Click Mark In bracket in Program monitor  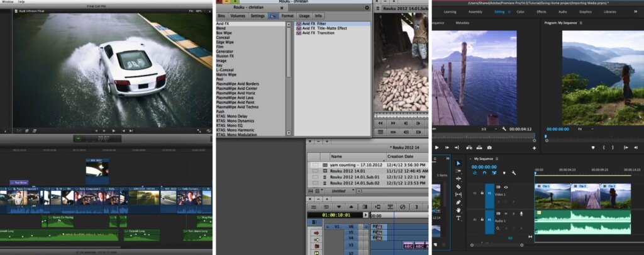point(603,148)
